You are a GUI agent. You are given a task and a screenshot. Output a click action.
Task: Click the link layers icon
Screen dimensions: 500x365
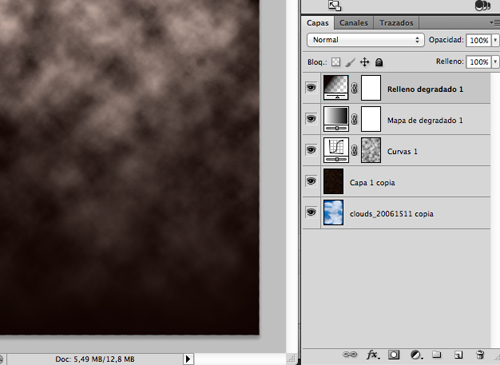coord(350,355)
